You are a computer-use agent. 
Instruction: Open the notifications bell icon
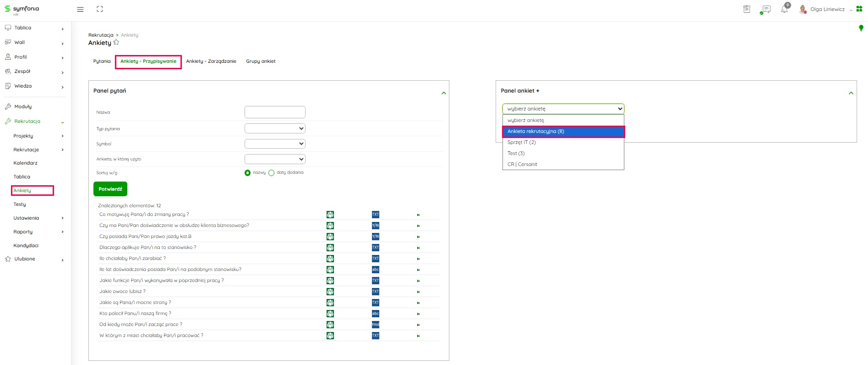coord(784,9)
